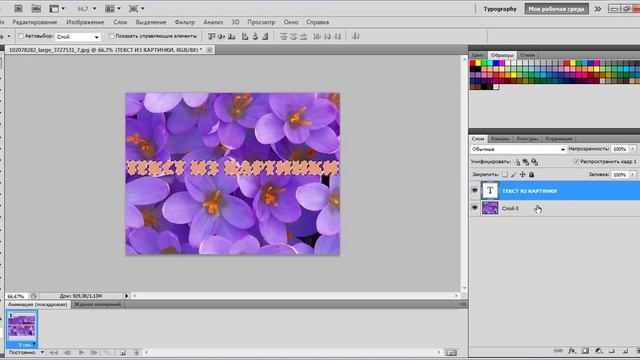Switch to the Стили tab

pyautogui.click(x=527, y=55)
